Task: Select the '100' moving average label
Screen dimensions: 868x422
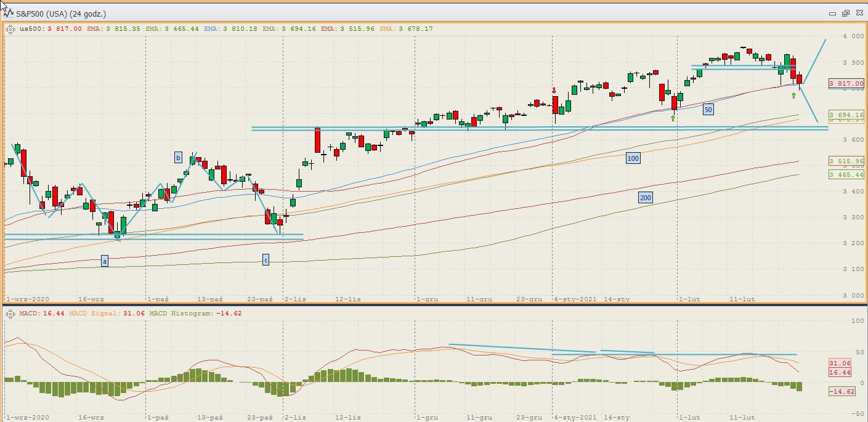Action: click(x=633, y=158)
